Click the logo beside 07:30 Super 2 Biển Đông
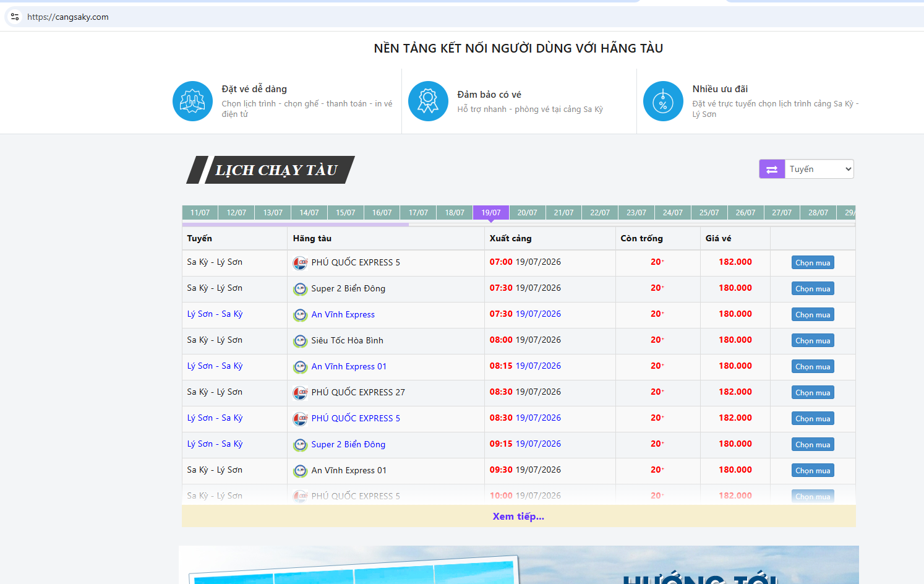The width and height of the screenshot is (924, 584). [x=301, y=289]
